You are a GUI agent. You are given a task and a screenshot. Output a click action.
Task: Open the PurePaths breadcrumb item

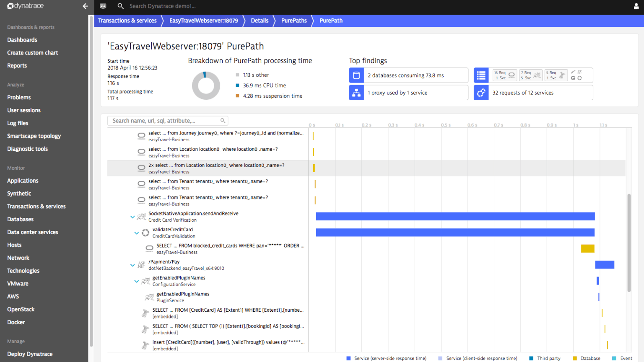[293, 20]
